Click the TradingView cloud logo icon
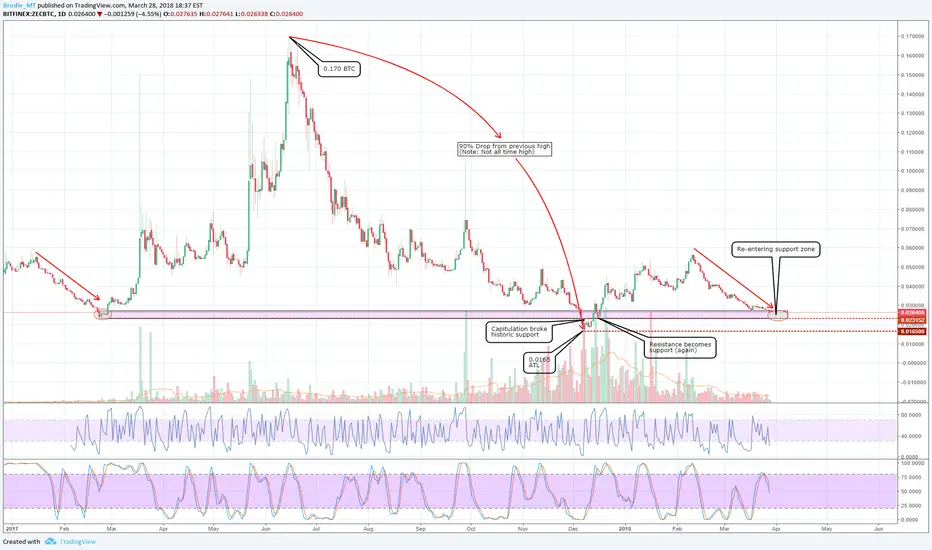Screen dimensions: 932x550 51,541
